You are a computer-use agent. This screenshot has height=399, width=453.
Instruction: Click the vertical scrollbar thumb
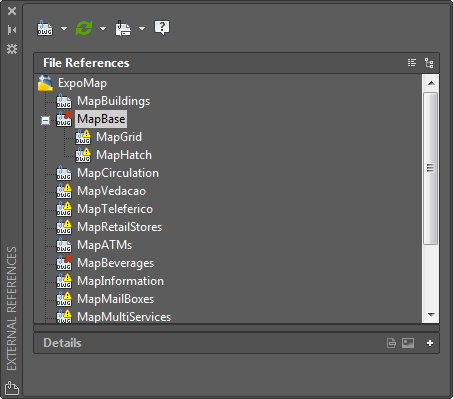click(431, 169)
